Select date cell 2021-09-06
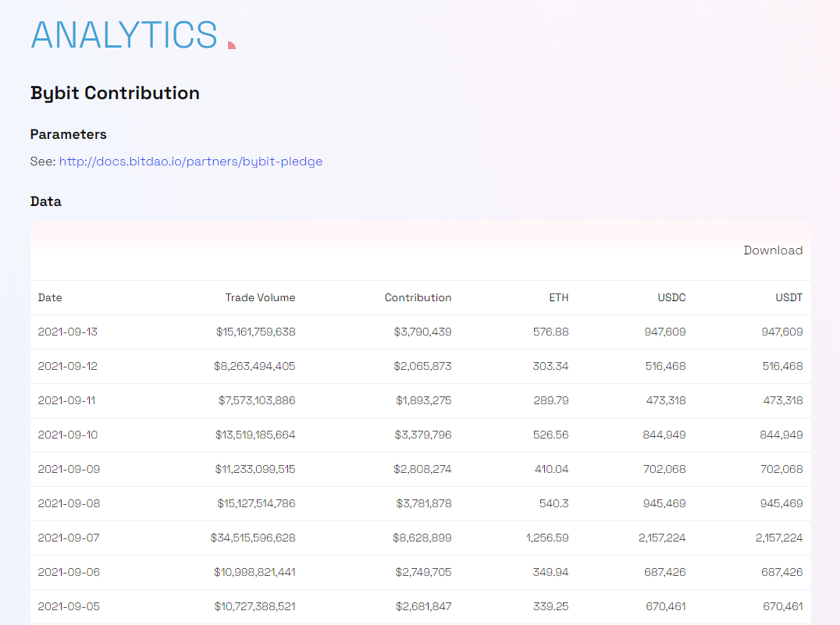Screen dimensions: 840x625 (x=69, y=572)
